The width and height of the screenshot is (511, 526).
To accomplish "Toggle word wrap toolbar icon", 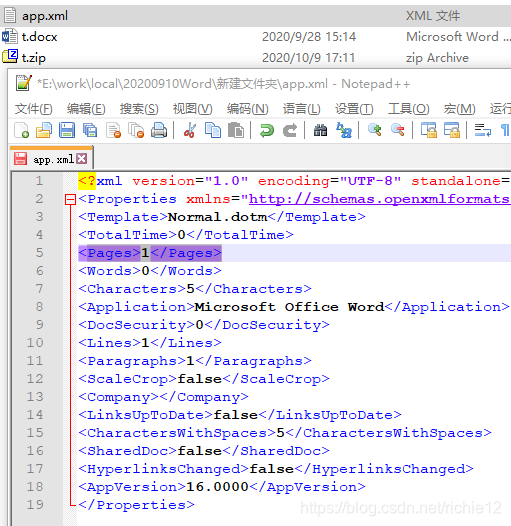I will point(482,130).
